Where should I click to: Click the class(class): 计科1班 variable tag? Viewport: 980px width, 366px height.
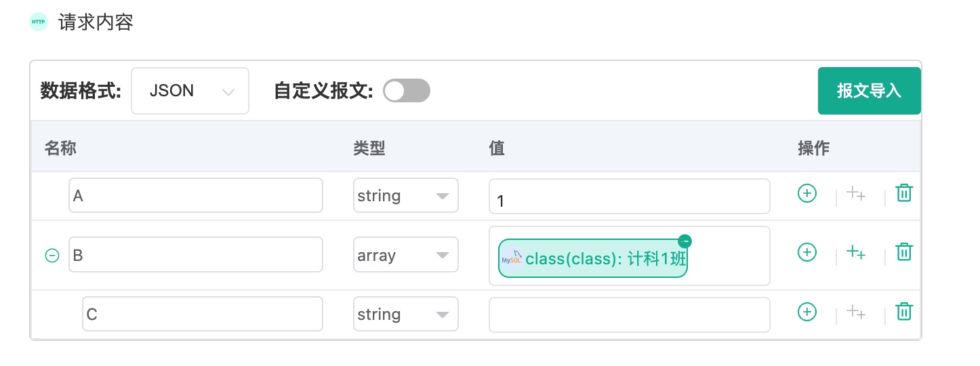593,258
